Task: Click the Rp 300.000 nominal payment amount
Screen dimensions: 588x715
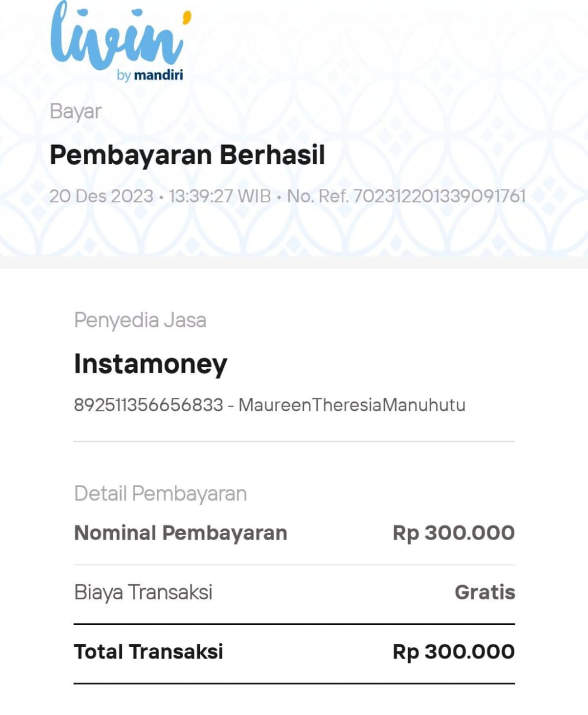Action: click(453, 533)
